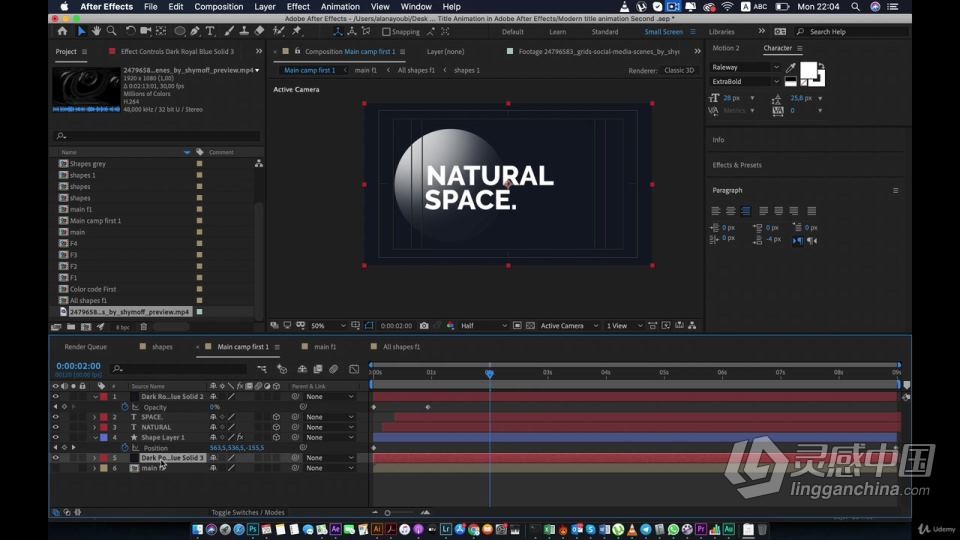This screenshot has height=540, width=960.
Task: Select the Roto Brush tool
Action: pyautogui.click(x=279, y=31)
